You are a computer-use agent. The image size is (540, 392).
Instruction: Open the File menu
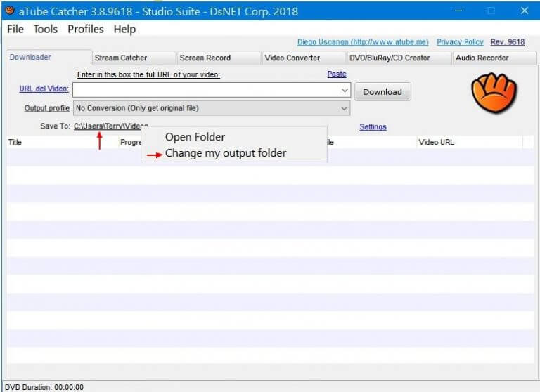15,29
